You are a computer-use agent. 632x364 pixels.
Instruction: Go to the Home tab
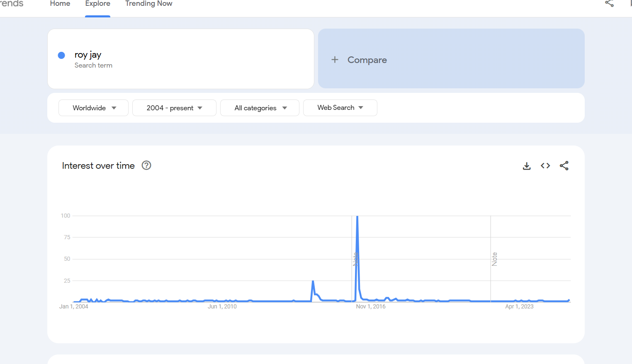60,4
